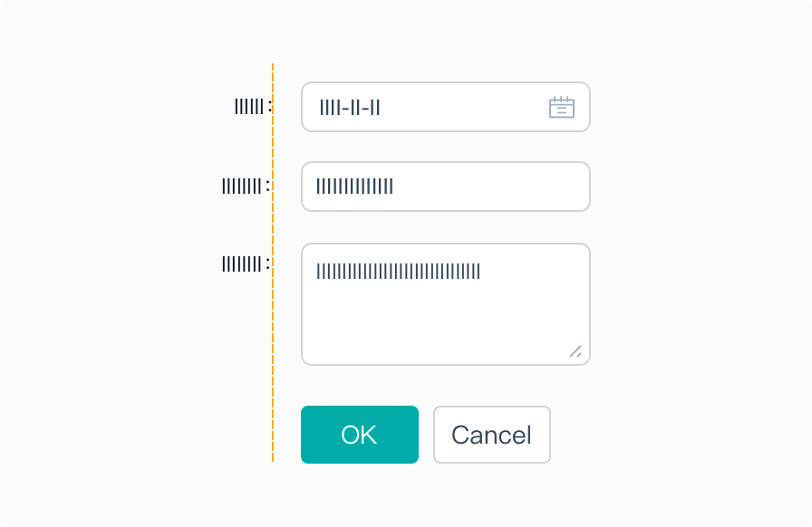Click the dashed date placeholder text

pos(350,108)
